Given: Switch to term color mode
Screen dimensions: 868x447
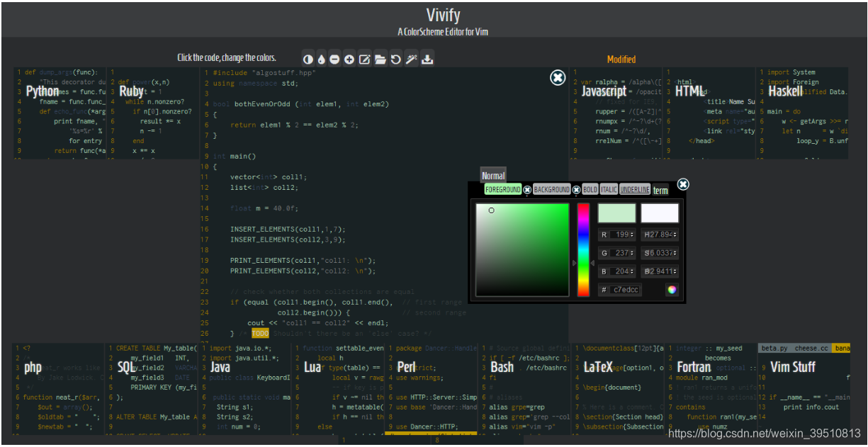Looking at the screenshot, I should pyautogui.click(x=660, y=191).
